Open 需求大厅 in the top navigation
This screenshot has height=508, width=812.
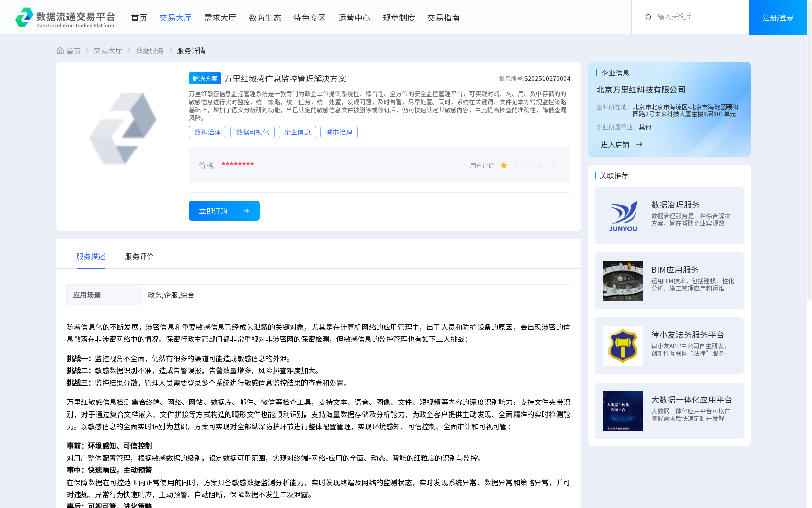tap(220, 18)
